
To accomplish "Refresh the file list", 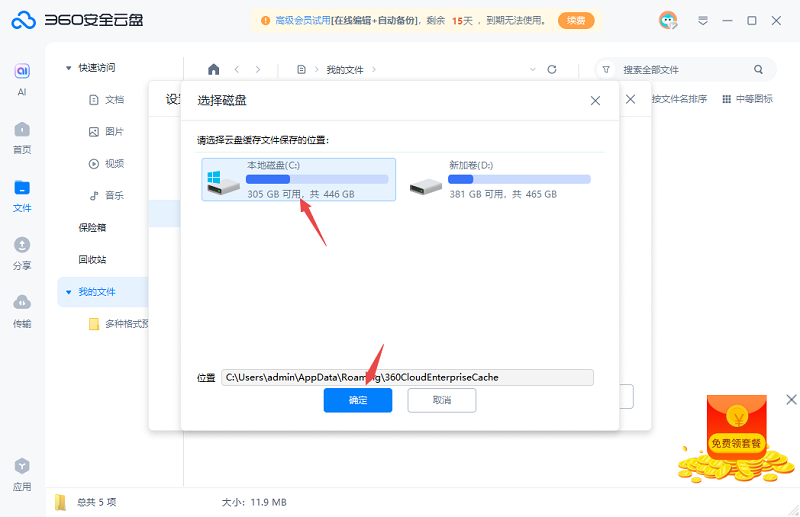I will (552, 69).
